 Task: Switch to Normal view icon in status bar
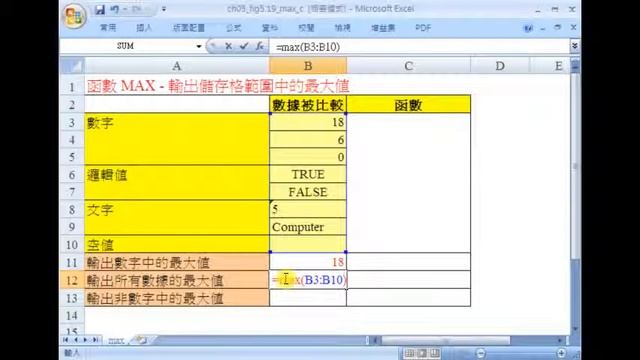[x=409, y=353]
